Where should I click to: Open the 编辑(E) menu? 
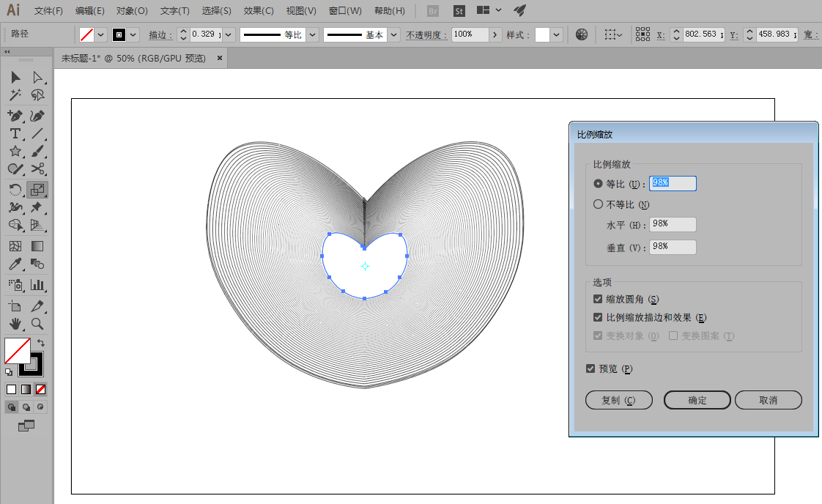coord(89,11)
